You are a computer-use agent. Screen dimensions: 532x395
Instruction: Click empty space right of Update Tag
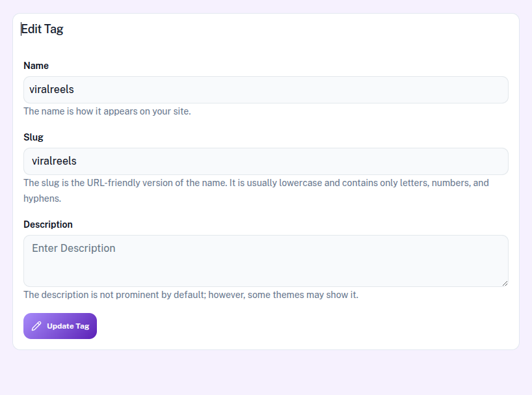tap(293, 326)
